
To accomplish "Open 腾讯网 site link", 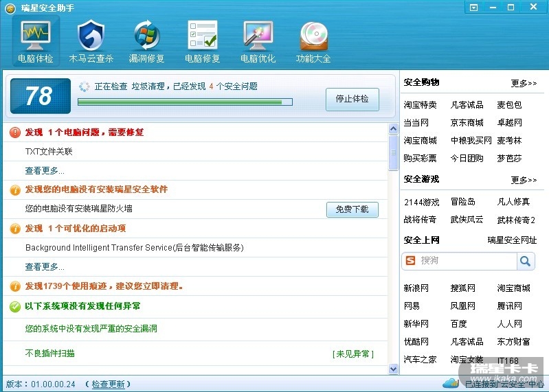I will click(x=509, y=306).
